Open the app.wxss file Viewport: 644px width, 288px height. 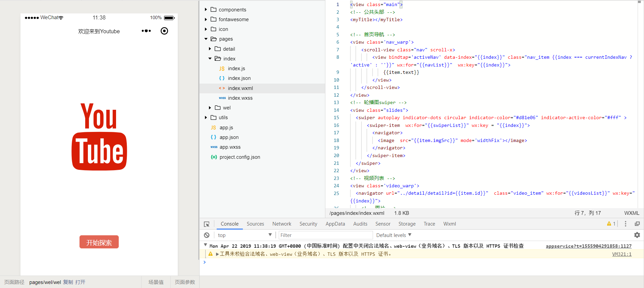click(230, 147)
